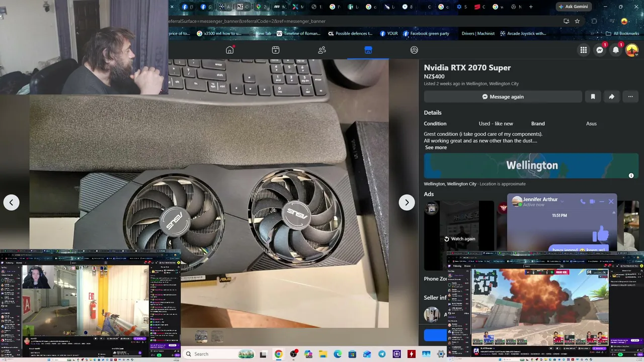
Task: Start a voice call with Jennifer Arthur
Action: pyautogui.click(x=583, y=202)
